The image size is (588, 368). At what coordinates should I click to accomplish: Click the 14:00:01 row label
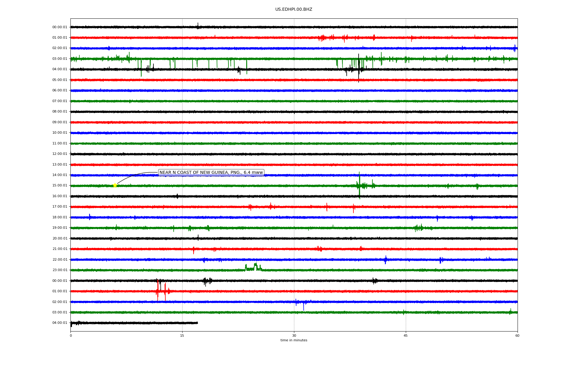(60, 175)
